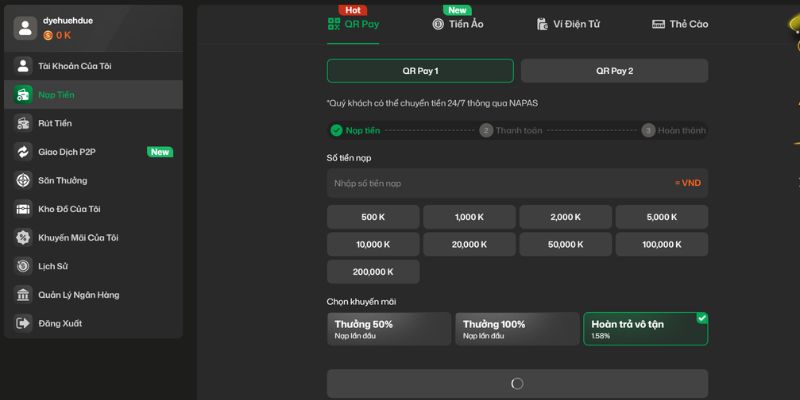The image size is (800, 400).
Task: Pick the 200,000 K amount button
Action: 373,271
